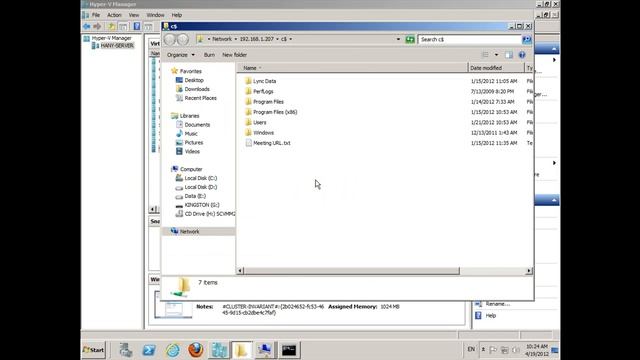Click the Search c$ input field
This screenshot has height=360, width=640.
coord(470,39)
